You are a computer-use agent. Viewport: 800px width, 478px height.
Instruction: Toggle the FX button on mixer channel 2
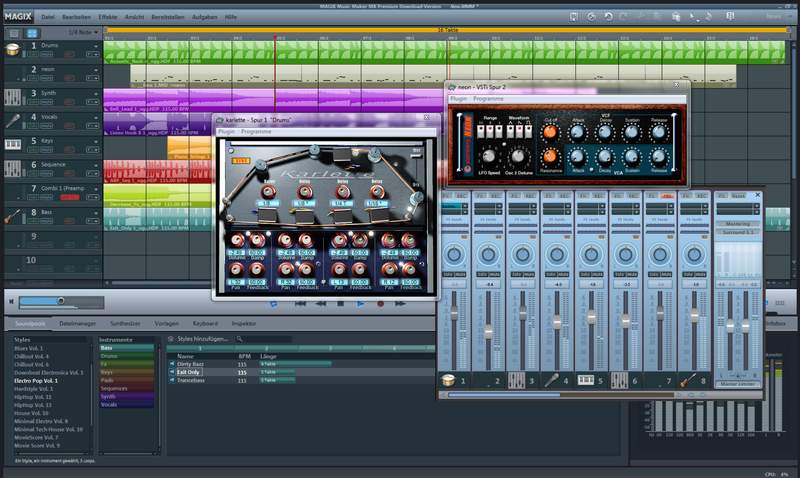(x=481, y=196)
